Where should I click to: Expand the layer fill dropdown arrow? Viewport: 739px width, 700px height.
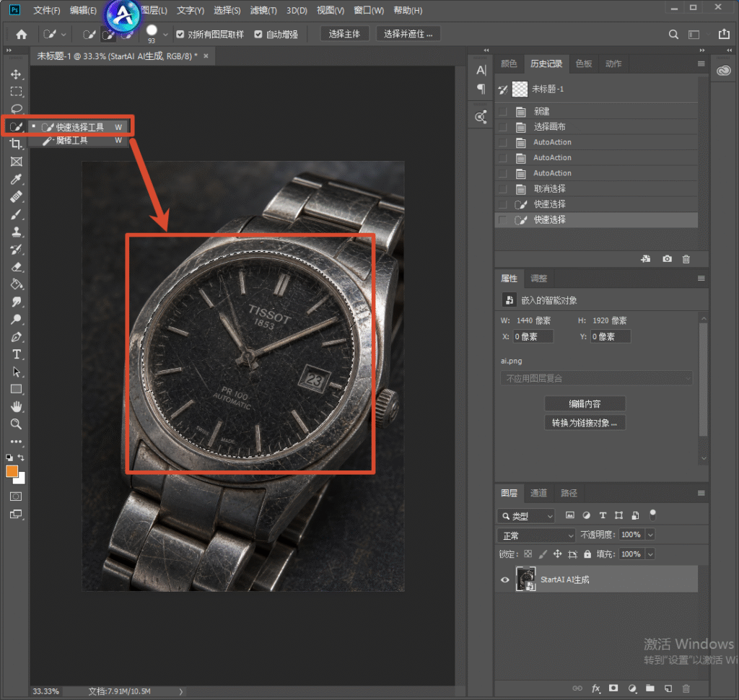tap(650, 554)
